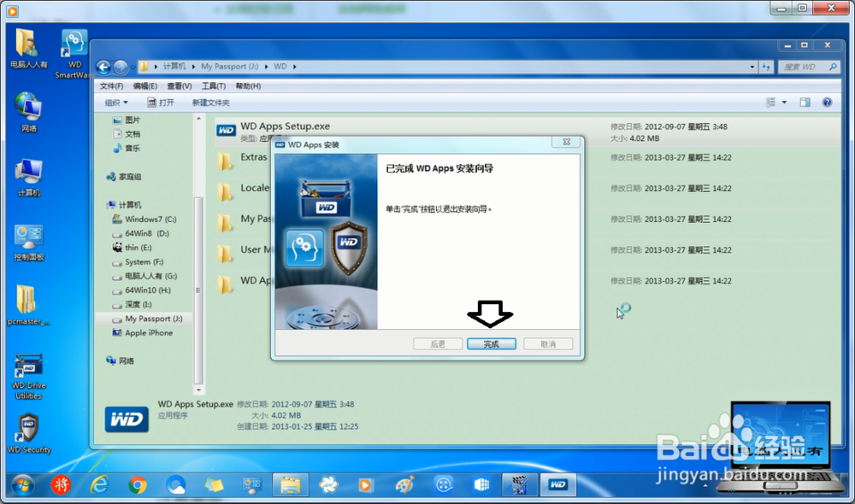The width and height of the screenshot is (855, 504).
Task: Select 音乐 in navigation pane
Action: tap(126, 148)
